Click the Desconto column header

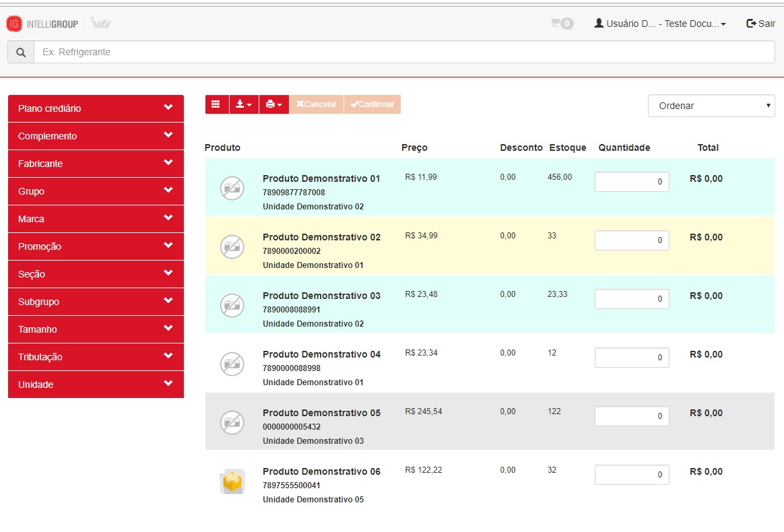[x=521, y=147]
